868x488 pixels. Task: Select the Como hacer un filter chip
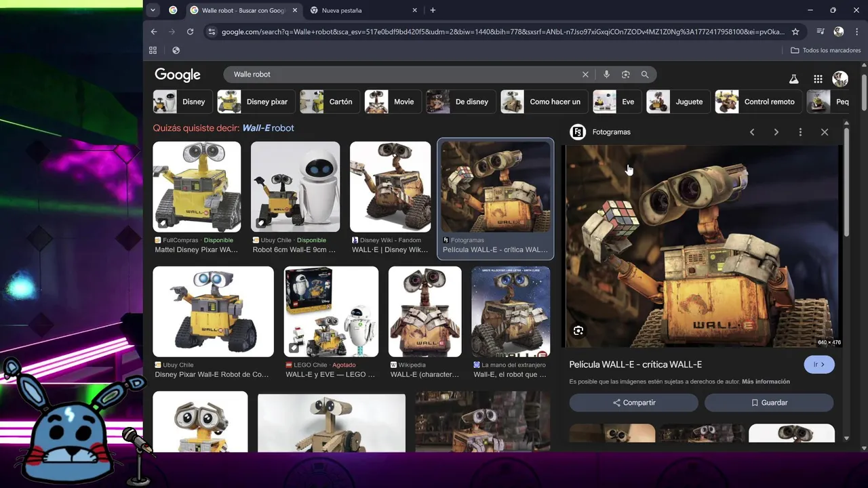545,102
